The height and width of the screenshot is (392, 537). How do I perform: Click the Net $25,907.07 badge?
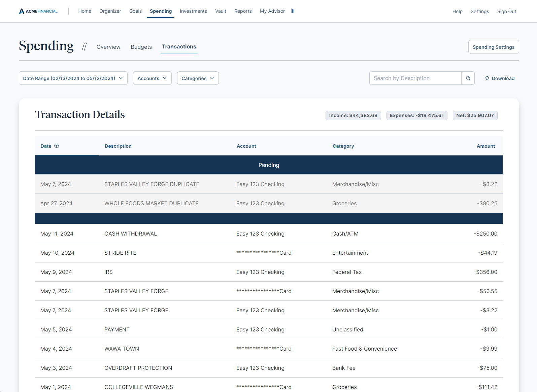tap(475, 115)
